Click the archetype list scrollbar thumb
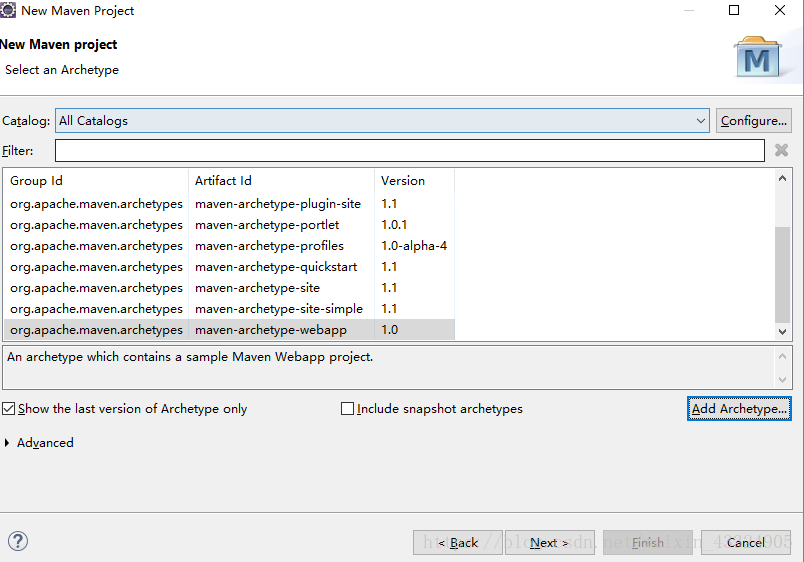 (x=782, y=274)
